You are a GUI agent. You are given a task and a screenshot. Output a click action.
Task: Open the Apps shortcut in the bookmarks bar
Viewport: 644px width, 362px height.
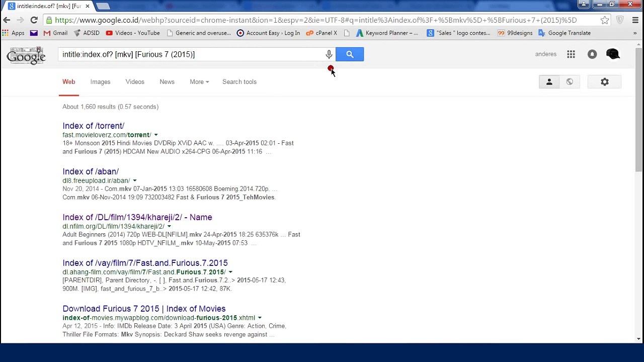[14, 33]
